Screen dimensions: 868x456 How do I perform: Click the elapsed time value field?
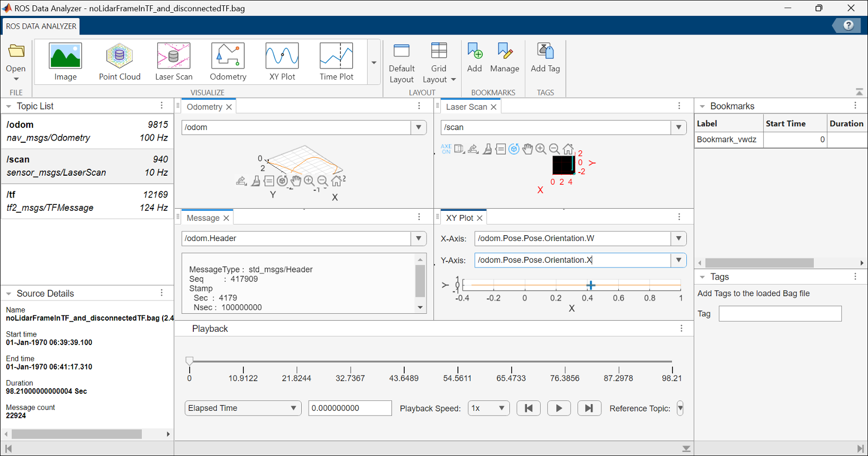pos(350,408)
